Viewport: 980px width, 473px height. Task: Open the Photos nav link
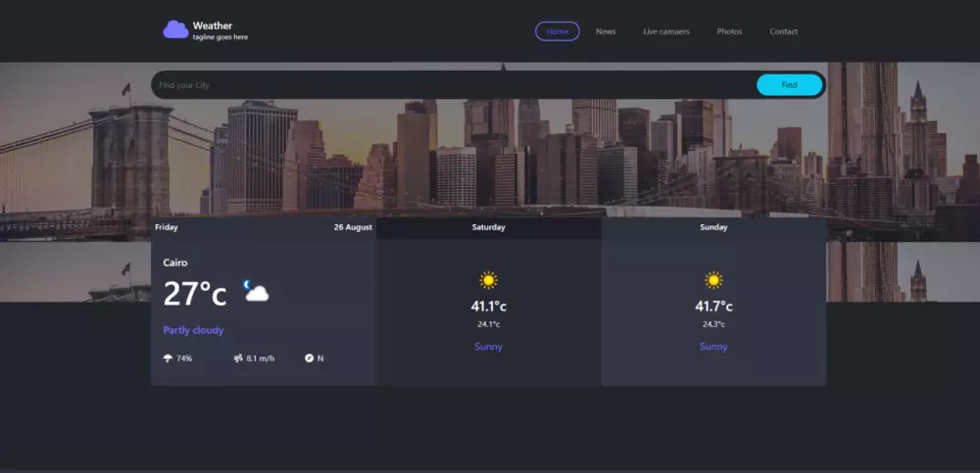tap(729, 31)
